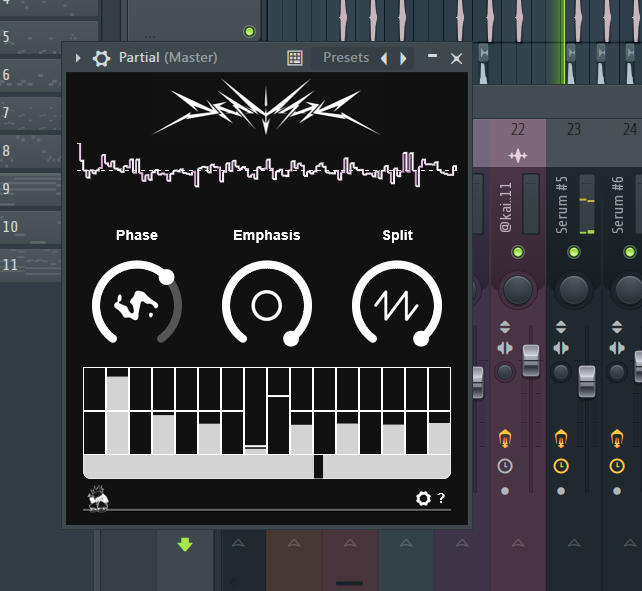Screen dimensions: 642x591
Task: Click the swap channels icon on Serum #5
Action: [x=561, y=348]
